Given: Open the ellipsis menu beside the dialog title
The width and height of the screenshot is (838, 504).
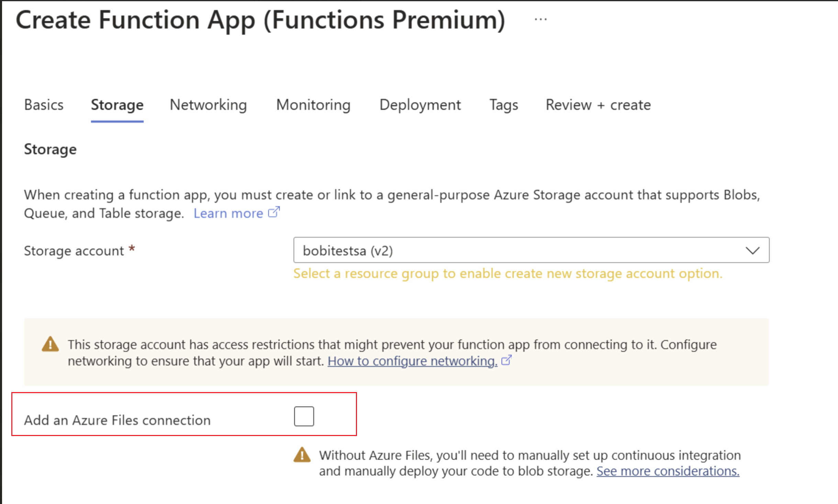Looking at the screenshot, I should pos(540,19).
